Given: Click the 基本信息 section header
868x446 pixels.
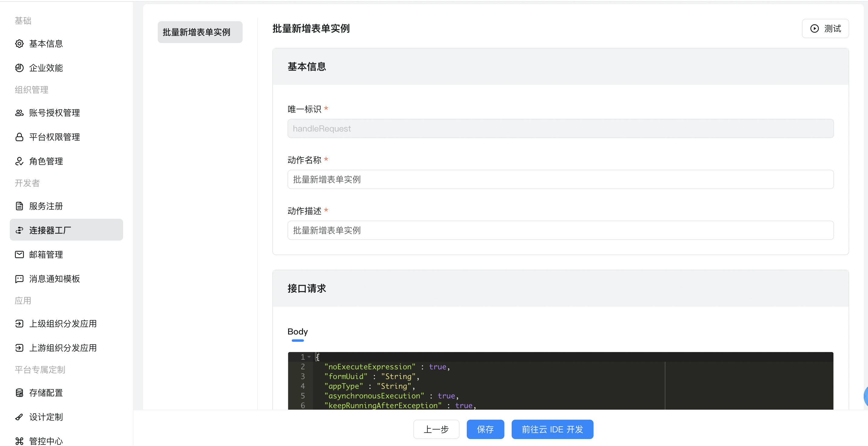Looking at the screenshot, I should 560,67.
